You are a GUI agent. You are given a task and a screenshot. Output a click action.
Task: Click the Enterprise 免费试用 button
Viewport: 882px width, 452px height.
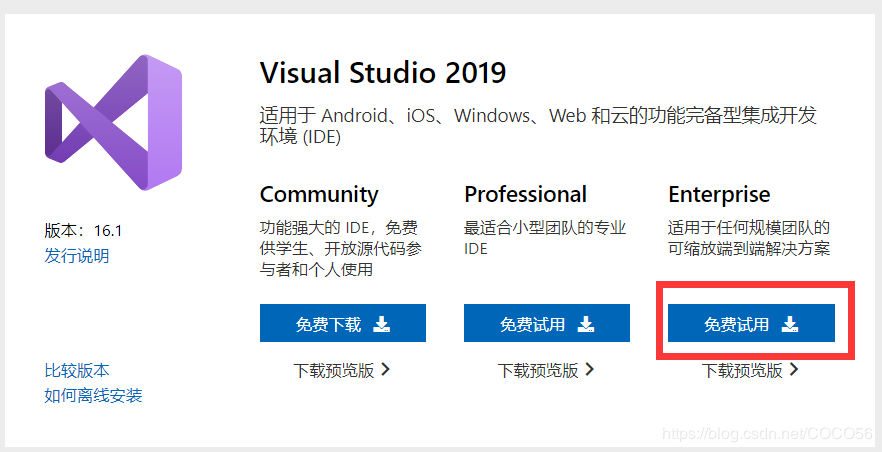[751, 323]
